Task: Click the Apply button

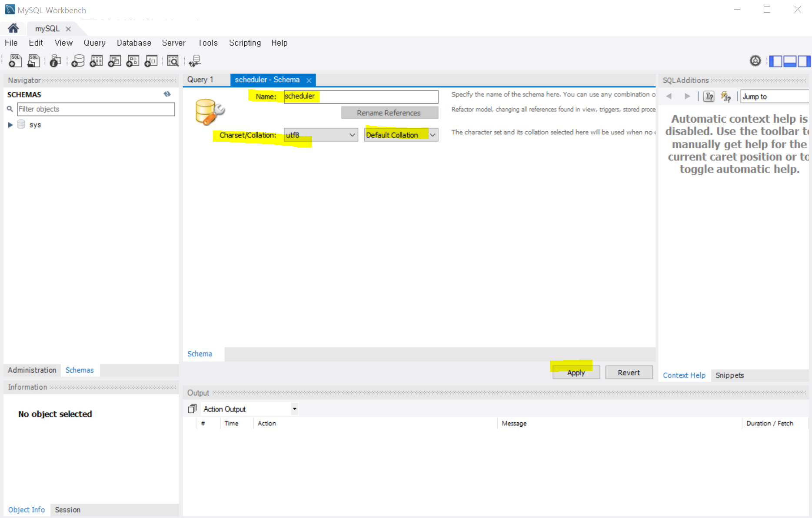Action: pyautogui.click(x=576, y=372)
